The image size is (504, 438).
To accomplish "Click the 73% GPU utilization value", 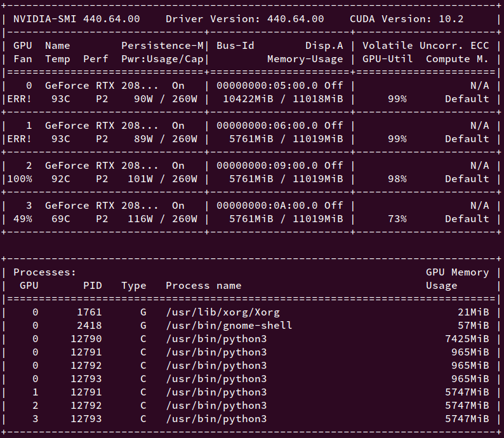I will [397, 219].
